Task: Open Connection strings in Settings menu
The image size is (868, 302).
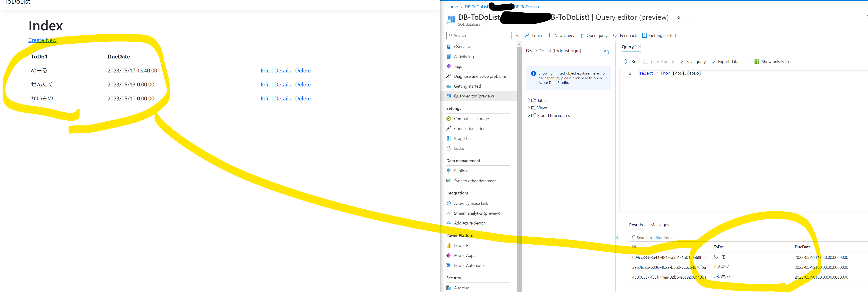Action: (x=470, y=128)
